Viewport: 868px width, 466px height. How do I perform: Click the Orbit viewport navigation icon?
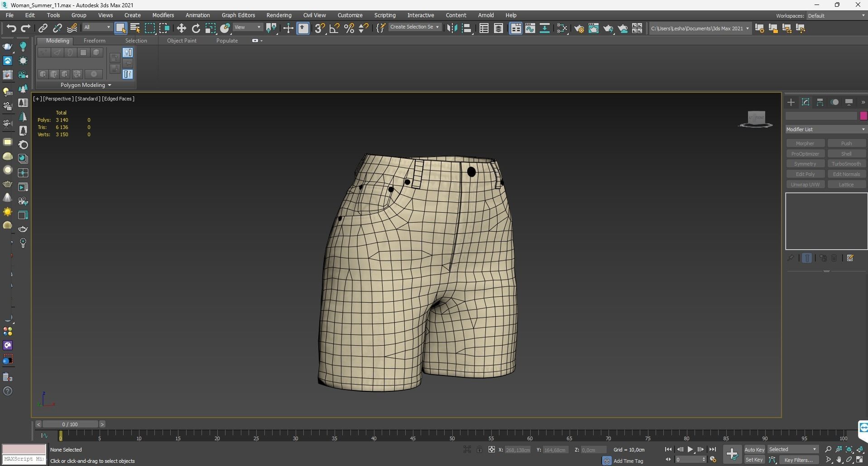tap(849, 460)
